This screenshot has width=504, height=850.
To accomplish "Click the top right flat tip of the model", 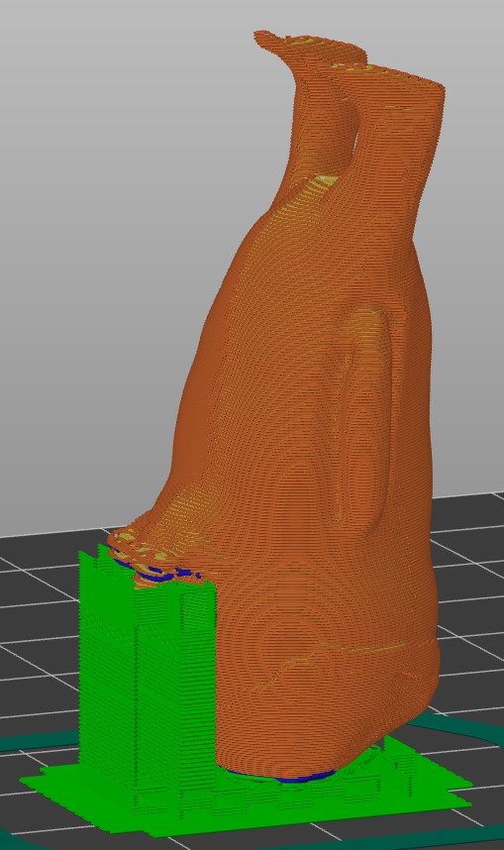I will coord(406,76).
